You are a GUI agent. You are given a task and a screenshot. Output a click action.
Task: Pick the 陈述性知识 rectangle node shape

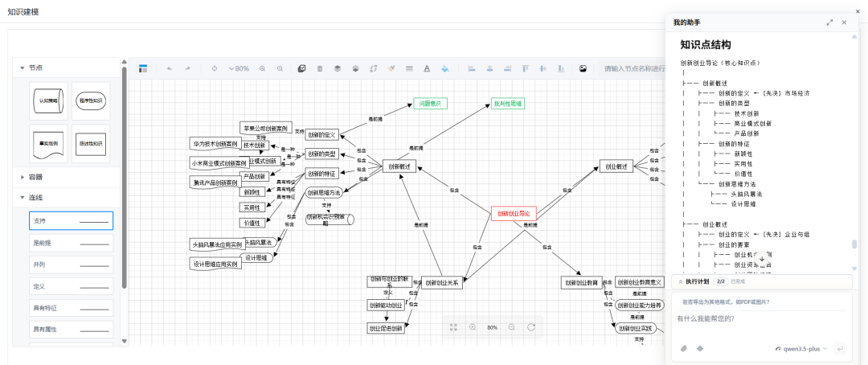91,143
